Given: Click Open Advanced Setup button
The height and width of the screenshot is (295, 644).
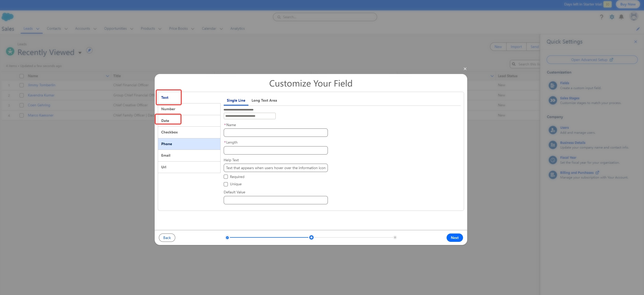Looking at the screenshot, I should (x=592, y=60).
